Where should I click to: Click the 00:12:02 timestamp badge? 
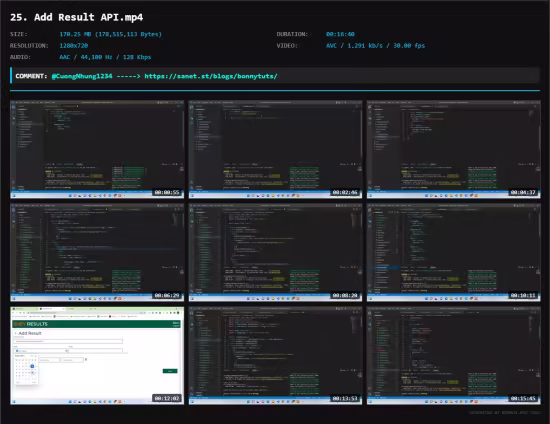click(167, 398)
